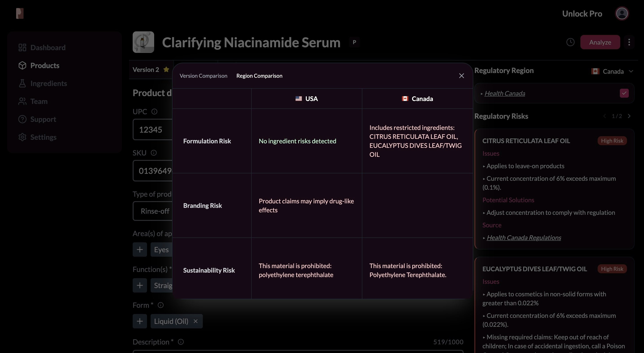Toggle the Version 2 favorite star
Screen dimensions: 644x353
[166, 69]
